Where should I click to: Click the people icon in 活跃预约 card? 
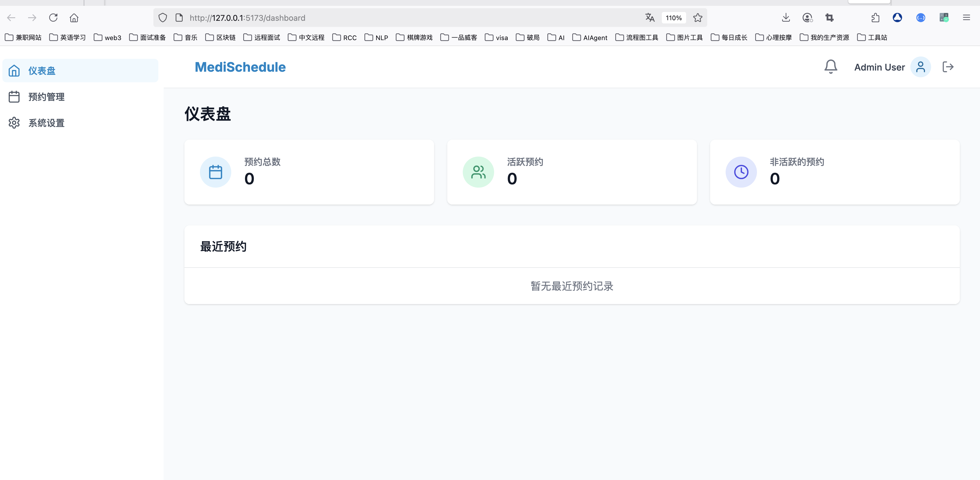pos(478,172)
